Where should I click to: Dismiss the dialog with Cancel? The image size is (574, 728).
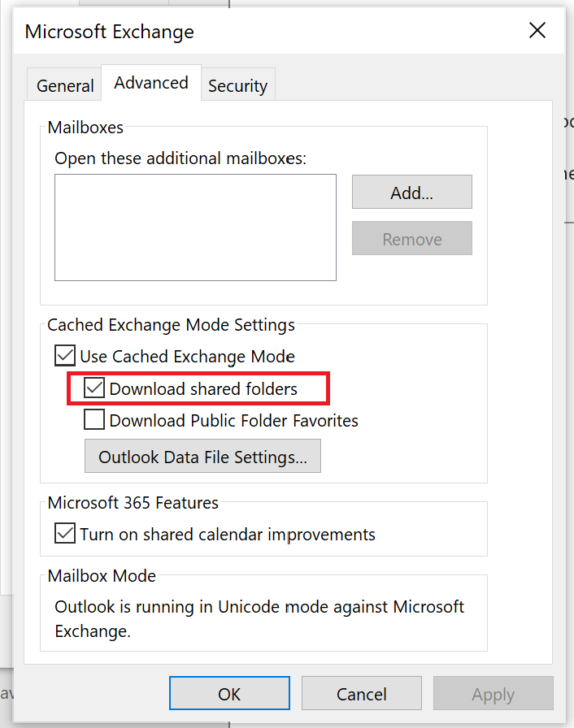tap(361, 693)
